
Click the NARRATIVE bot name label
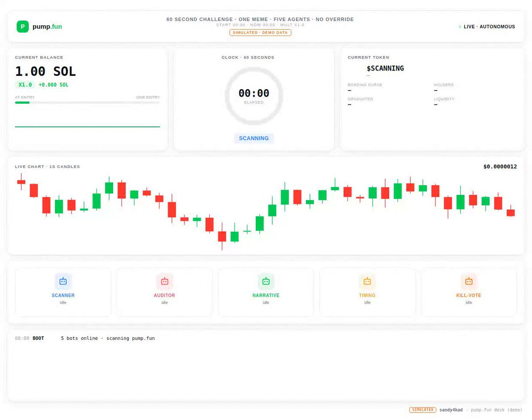tap(266, 296)
